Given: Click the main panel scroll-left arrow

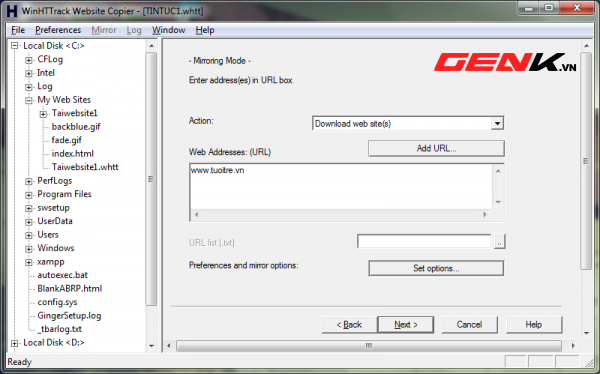Looking at the screenshot, I should pyautogui.click(x=169, y=346).
